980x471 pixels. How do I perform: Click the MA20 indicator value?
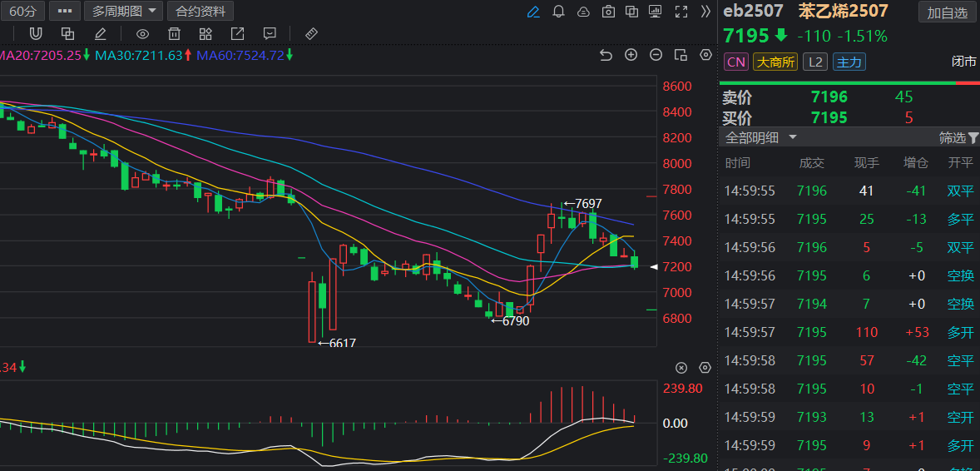point(41,55)
